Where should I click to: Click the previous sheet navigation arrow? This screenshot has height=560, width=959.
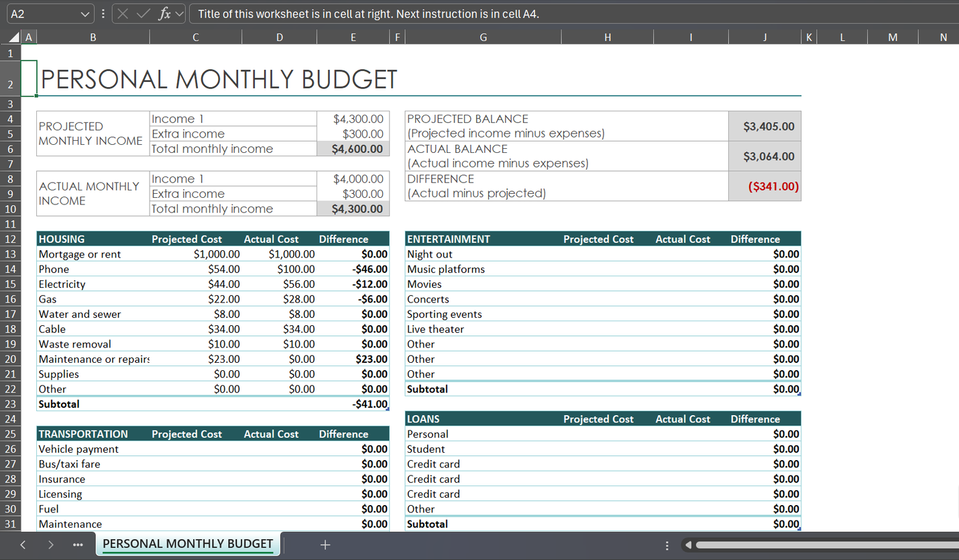[x=23, y=545]
